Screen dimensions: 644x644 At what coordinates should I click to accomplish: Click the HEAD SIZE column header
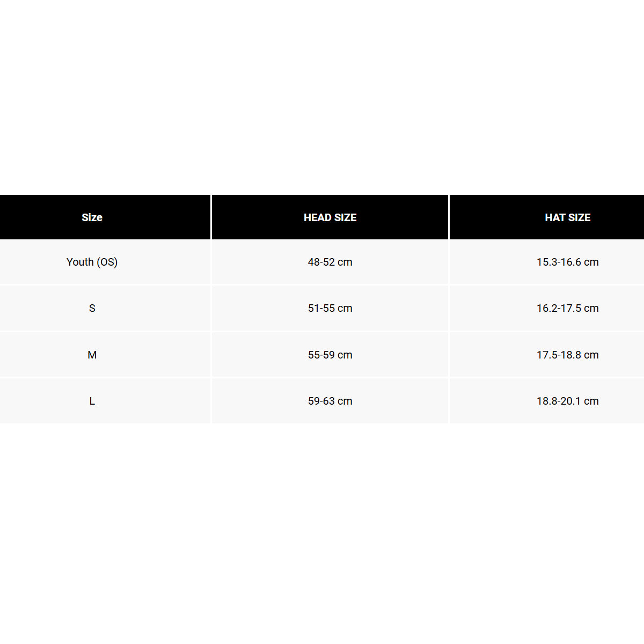pyautogui.click(x=330, y=217)
